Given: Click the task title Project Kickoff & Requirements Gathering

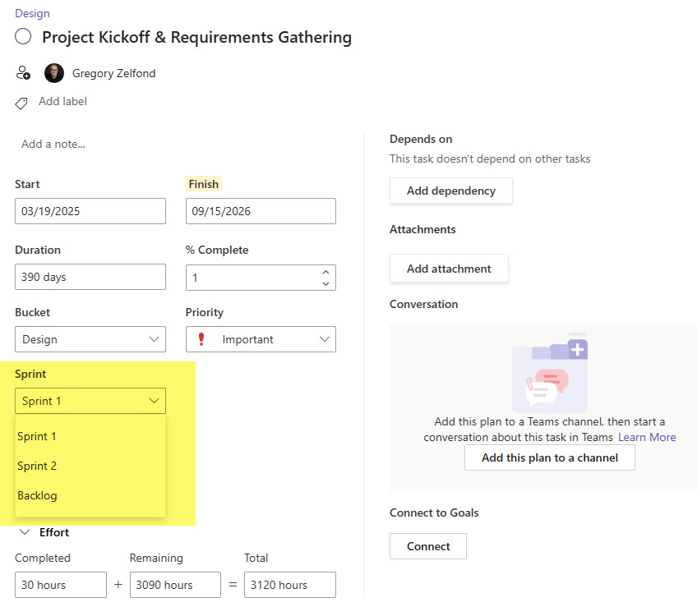Looking at the screenshot, I should click(197, 37).
